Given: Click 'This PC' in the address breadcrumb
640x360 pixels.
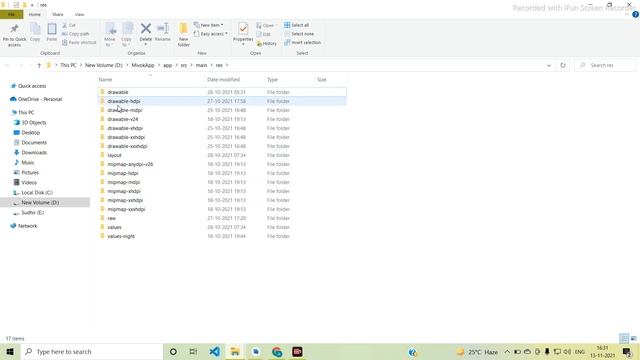Looking at the screenshot, I should coord(68,65).
